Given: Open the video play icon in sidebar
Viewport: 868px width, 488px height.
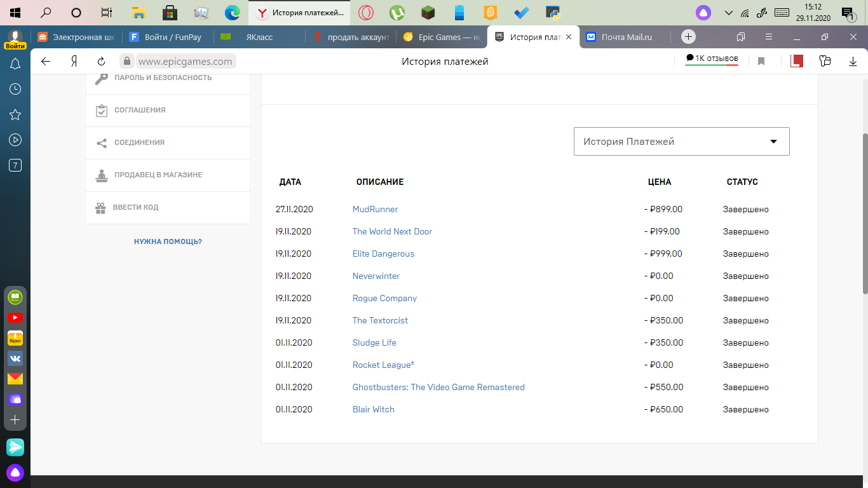Looking at the screenshot, I should point(15,140).
